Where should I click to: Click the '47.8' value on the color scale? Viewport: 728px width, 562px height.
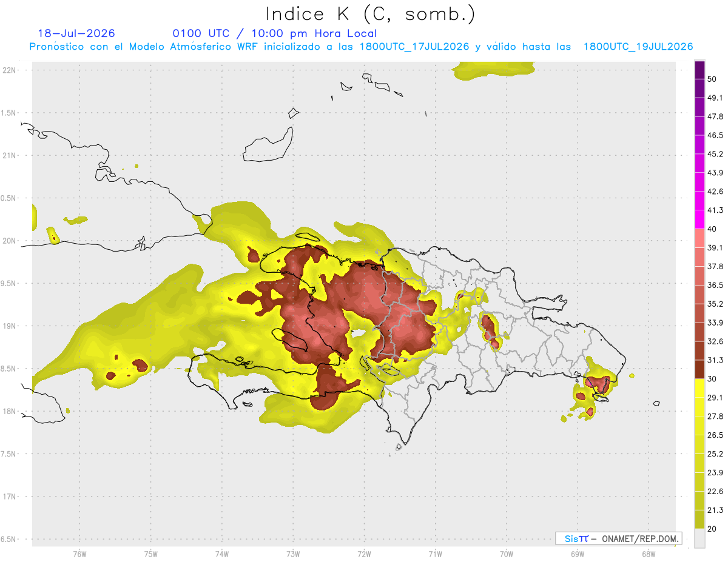(x=715, y=116)
